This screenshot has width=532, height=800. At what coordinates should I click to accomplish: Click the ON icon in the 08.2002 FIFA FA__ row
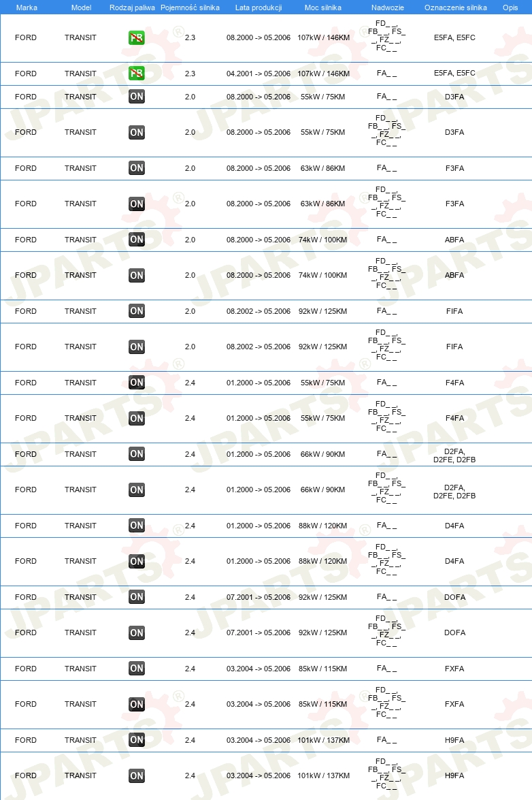click(x=137, y=310)
